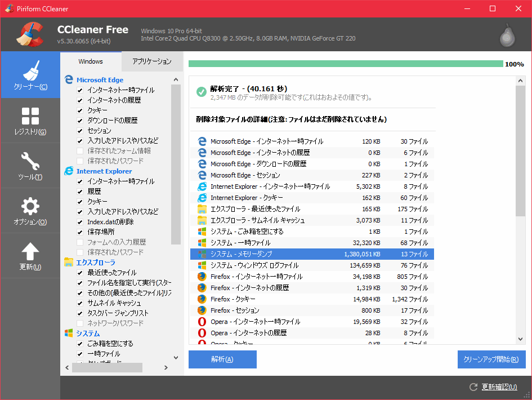Open the 更新確認(U) link

pyautogui.click(x=499, y=386)
